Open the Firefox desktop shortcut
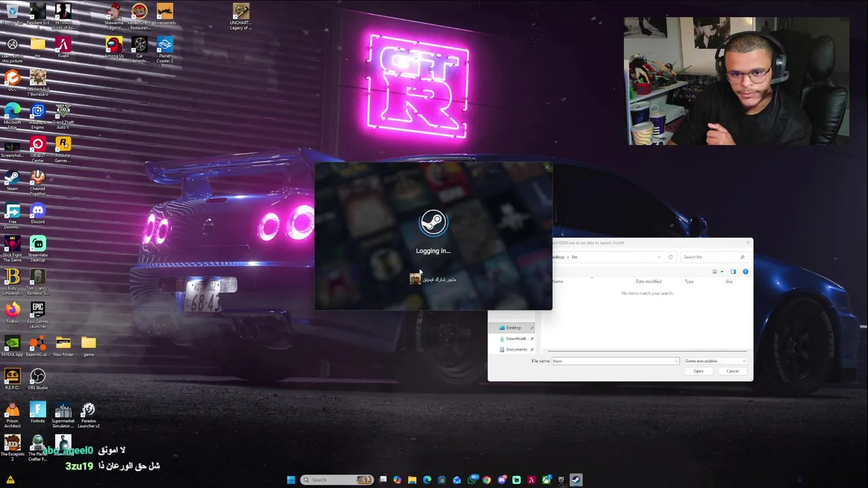This screenshot has height=488, width=868. click(x=12, y=312)
